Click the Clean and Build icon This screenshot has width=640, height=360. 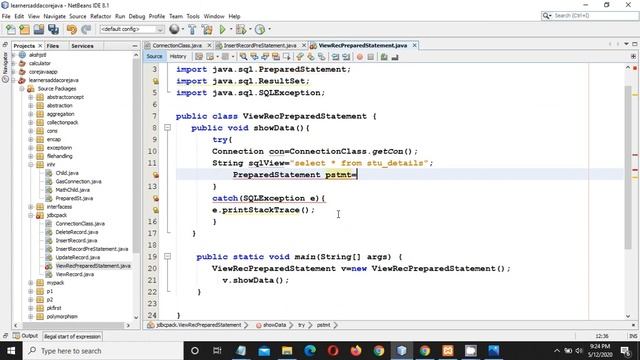[207, 29]
